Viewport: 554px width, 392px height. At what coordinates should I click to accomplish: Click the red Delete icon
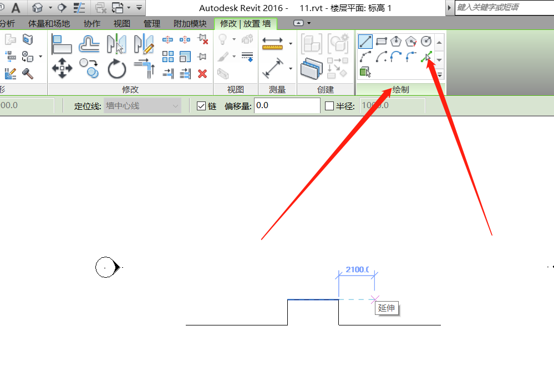point(202,73)
